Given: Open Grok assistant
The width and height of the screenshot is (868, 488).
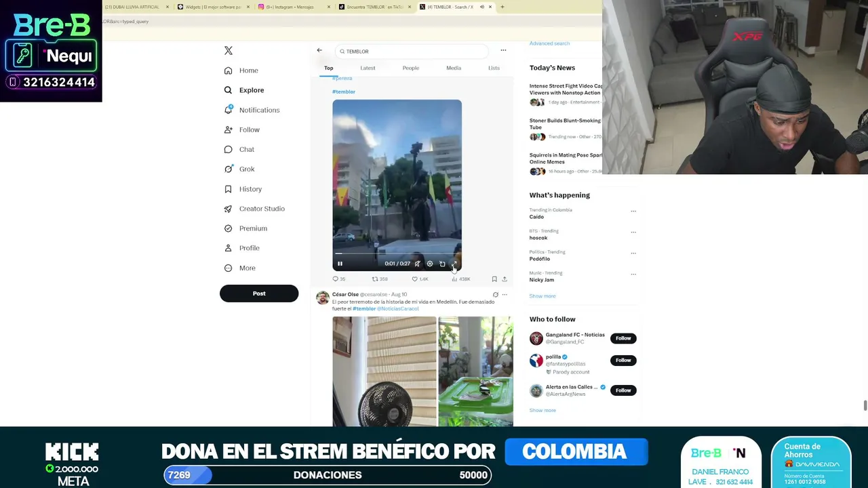Looking at the screenshot, I should pos(239,169).
